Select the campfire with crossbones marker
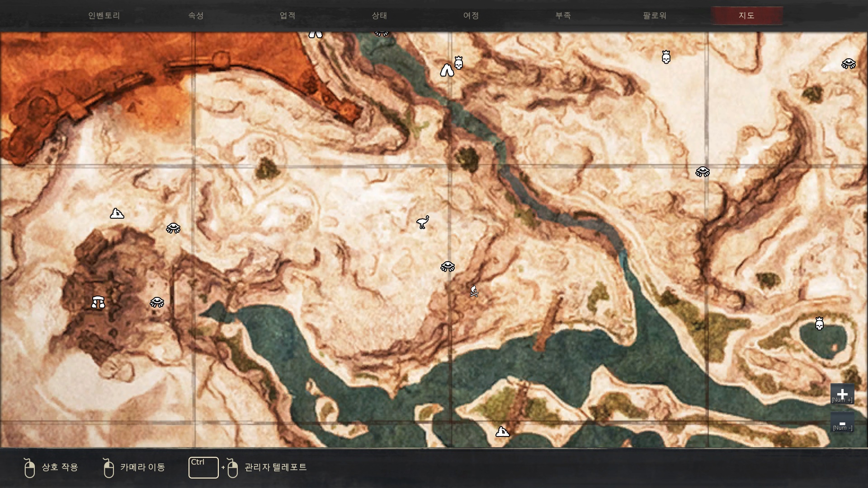Screen dimensions: 868x488 coord(474,291)
